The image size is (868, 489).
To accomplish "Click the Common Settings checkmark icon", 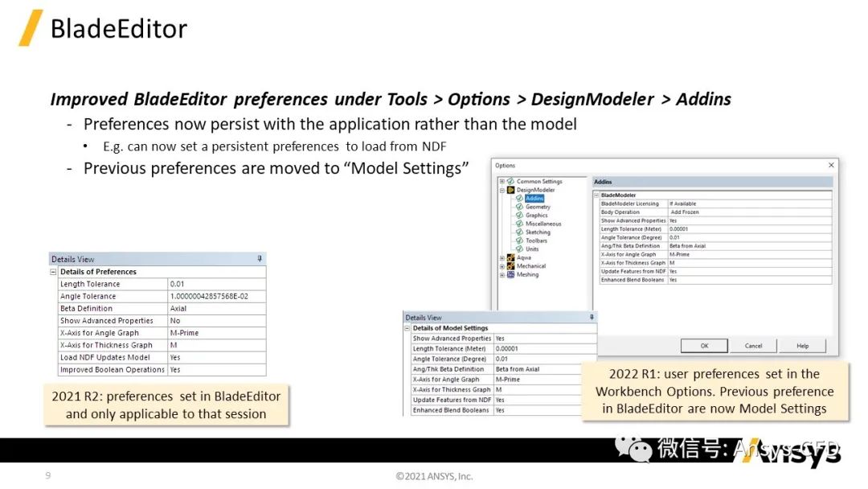I will point(511,181).
